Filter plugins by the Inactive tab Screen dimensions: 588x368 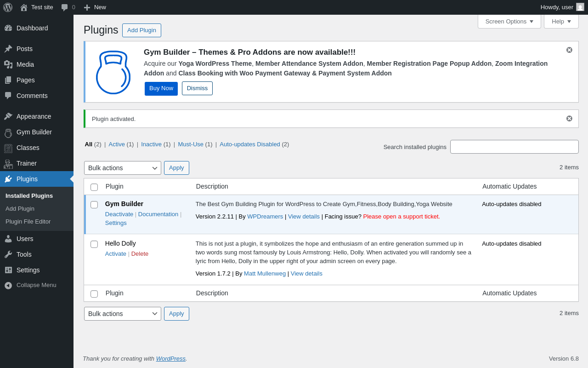pos(151,144)
